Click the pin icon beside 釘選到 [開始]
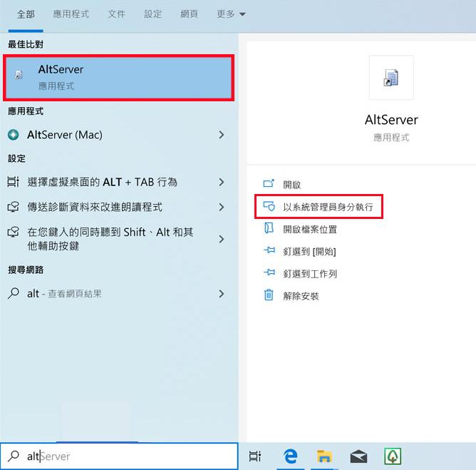476x470 pixels. tap(269, 250)
